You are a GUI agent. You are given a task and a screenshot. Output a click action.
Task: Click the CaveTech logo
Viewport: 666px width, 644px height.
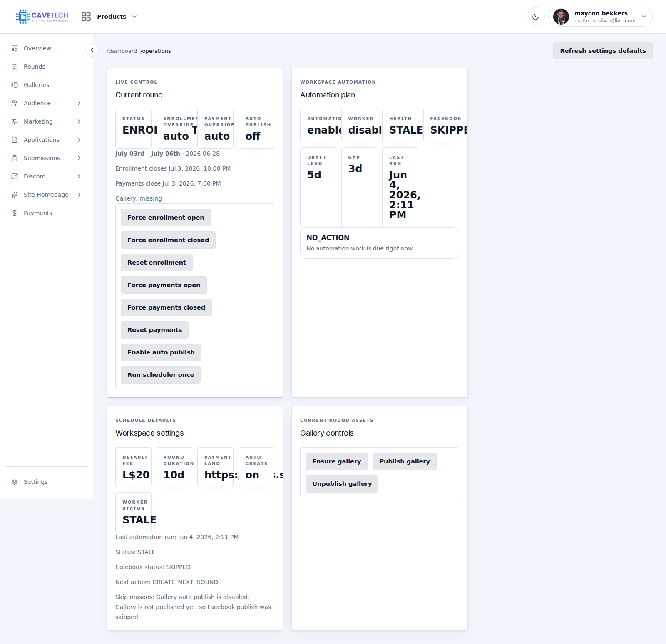42,17
